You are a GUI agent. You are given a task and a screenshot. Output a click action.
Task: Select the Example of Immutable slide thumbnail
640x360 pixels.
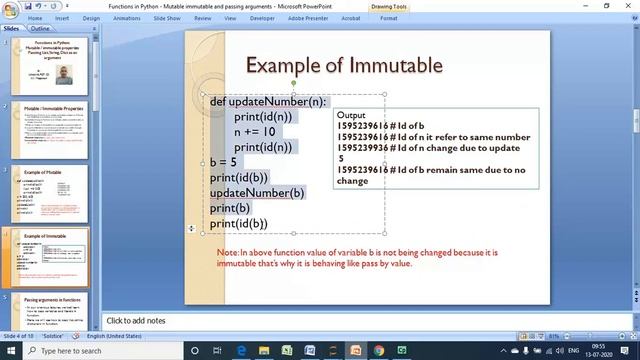tap(49, 257)
